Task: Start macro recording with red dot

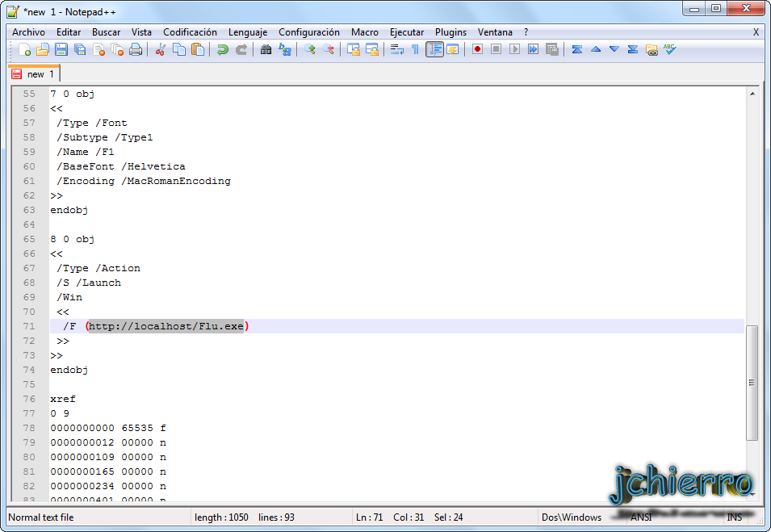Action: 477,50
